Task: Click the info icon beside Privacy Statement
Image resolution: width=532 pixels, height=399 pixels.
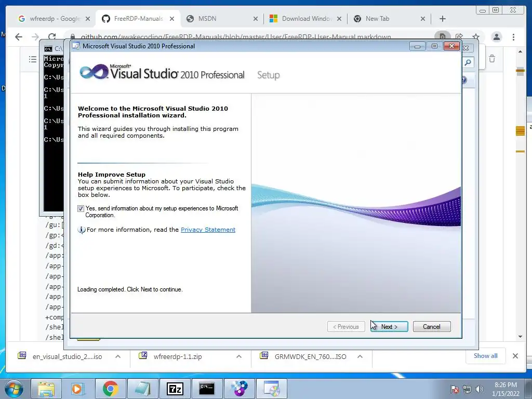Action: 82,230
